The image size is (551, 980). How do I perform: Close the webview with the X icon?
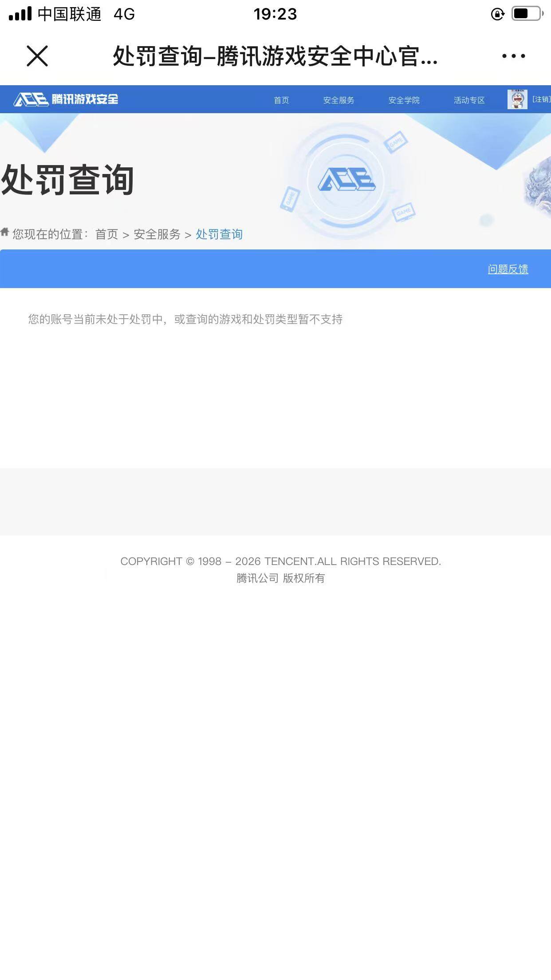(x=37, y=56)
